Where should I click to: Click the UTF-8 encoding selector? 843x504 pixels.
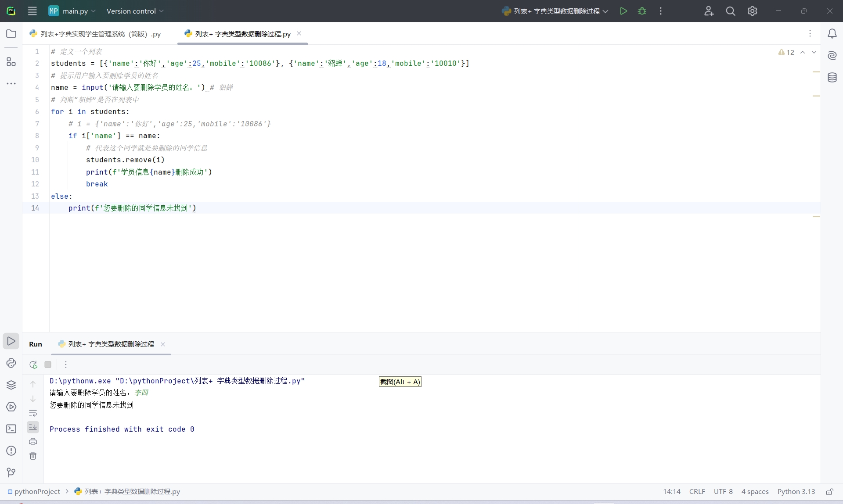pyautogui.click(x=723, y=492)
